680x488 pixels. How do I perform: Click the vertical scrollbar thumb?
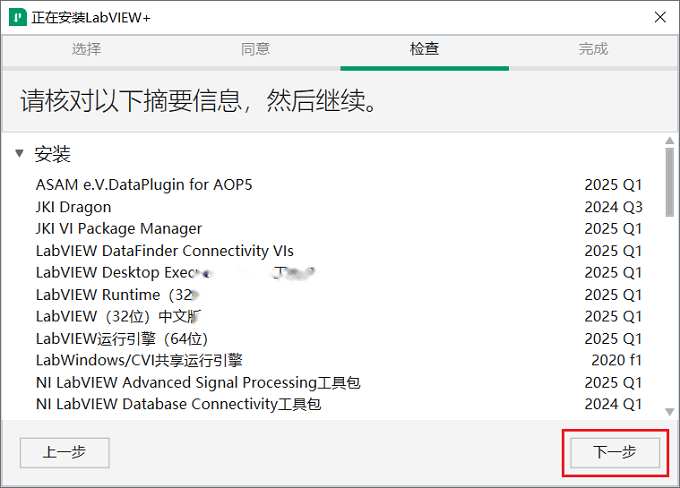click(x=670, y=182)
